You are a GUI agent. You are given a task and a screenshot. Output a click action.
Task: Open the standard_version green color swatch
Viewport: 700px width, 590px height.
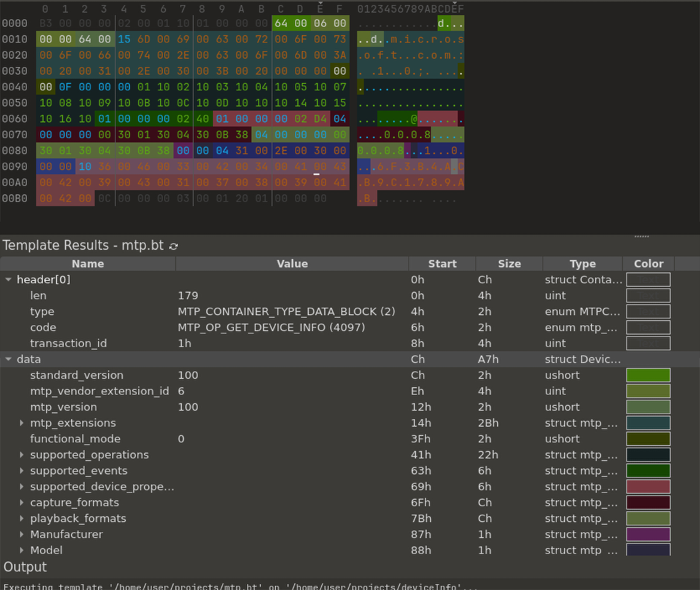click(648, 375)
